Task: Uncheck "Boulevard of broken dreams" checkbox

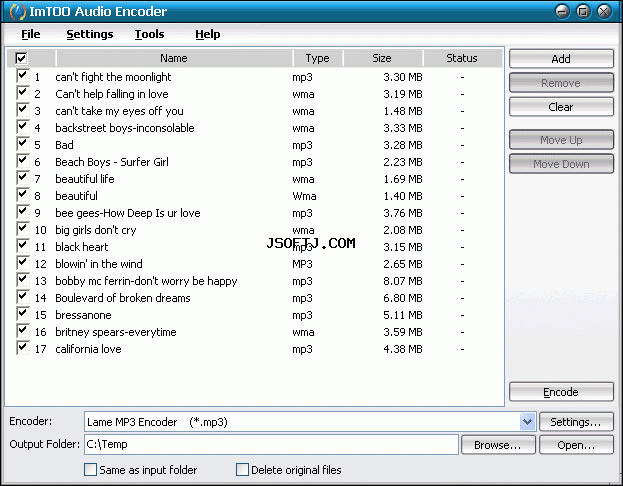Action: [x=23, y=296]
